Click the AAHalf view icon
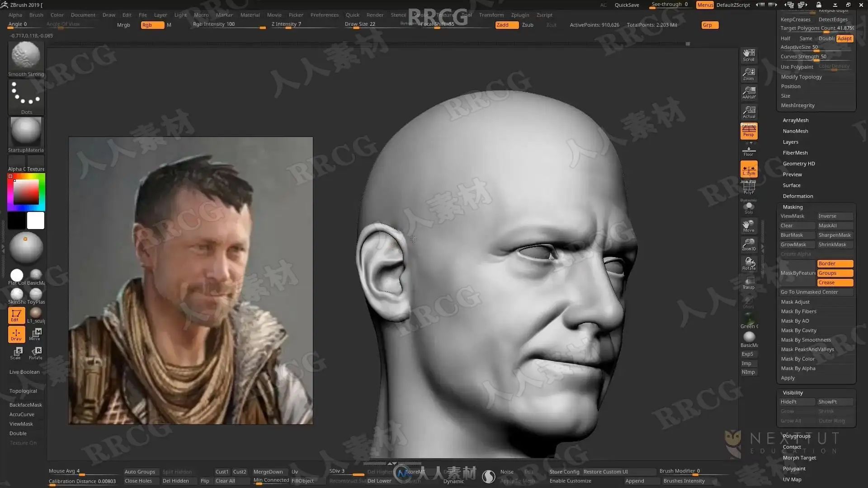Image resolution: width=868 pixels, height=488 pixels. click(x=749, y=93)
